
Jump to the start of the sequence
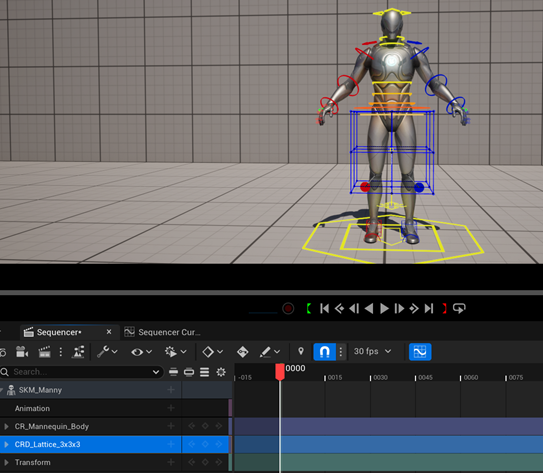tap(324, 308)
